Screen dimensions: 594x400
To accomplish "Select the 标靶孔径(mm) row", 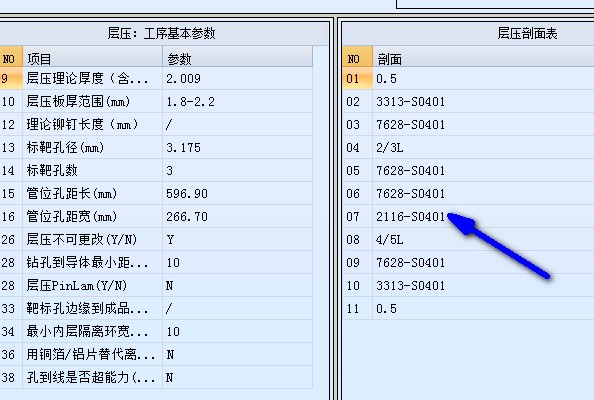I will (x=156, y=147).
